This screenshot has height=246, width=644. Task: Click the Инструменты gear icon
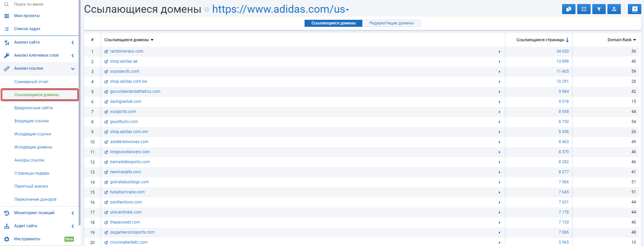click(7, 239)
